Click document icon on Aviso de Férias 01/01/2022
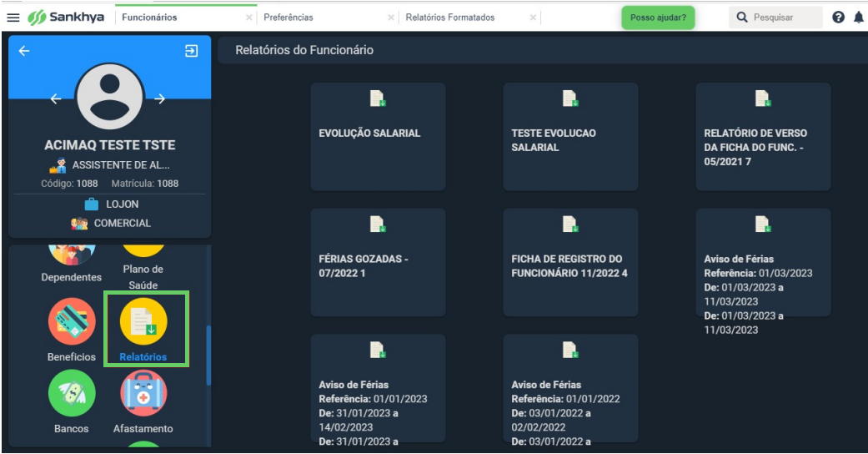Image resolution: width=868 pixels, height=454 pixels. coord(570,350)
